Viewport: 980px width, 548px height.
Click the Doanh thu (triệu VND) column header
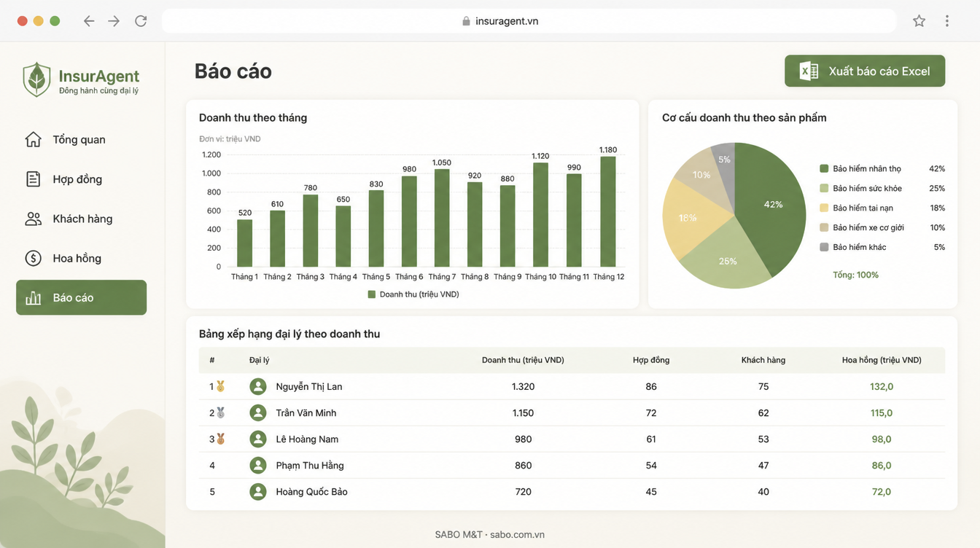(523, 360)
